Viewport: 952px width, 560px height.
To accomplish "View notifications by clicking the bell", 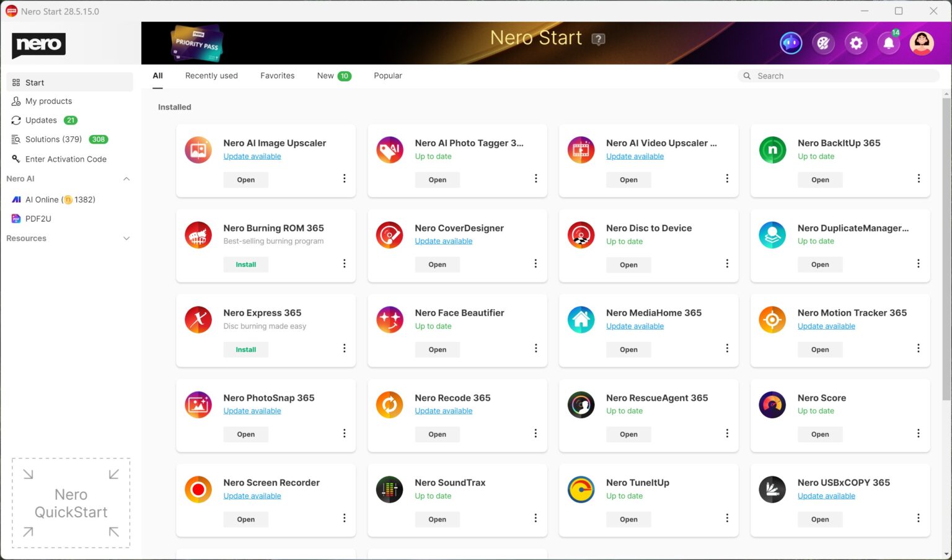I will [888, 43].
